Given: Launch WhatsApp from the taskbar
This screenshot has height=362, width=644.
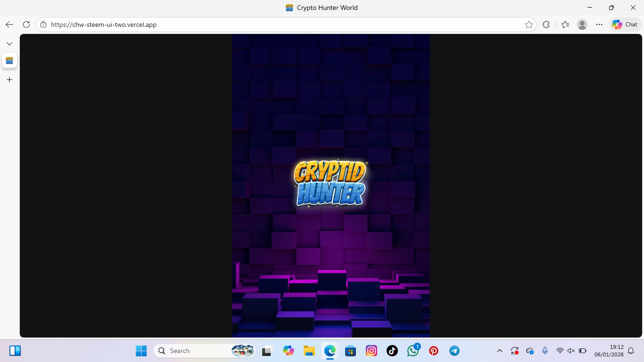Looking at the screenshot, I should coord(413,351).
